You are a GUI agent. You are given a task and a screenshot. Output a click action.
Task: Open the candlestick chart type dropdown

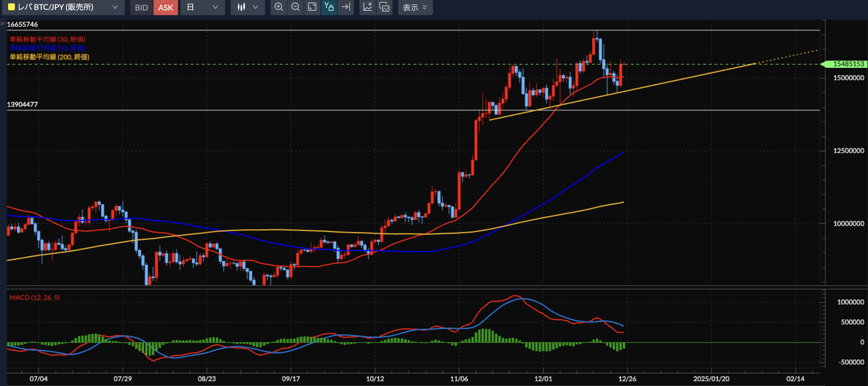(247, 7)
